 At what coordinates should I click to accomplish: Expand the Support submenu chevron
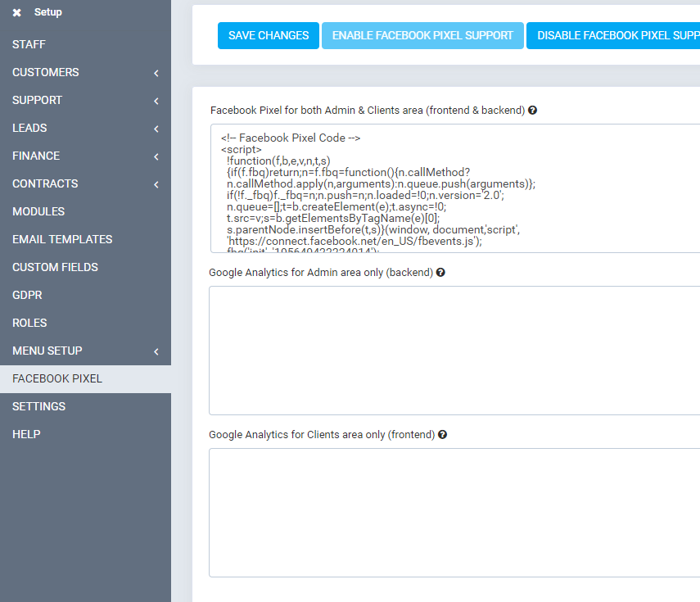click(156, 101)
